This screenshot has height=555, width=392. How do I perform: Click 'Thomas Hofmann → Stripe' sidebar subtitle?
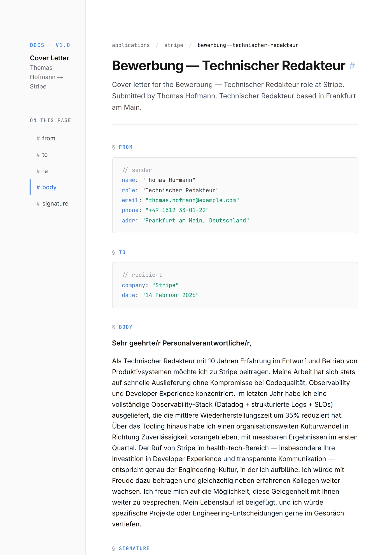click(47, 77)
